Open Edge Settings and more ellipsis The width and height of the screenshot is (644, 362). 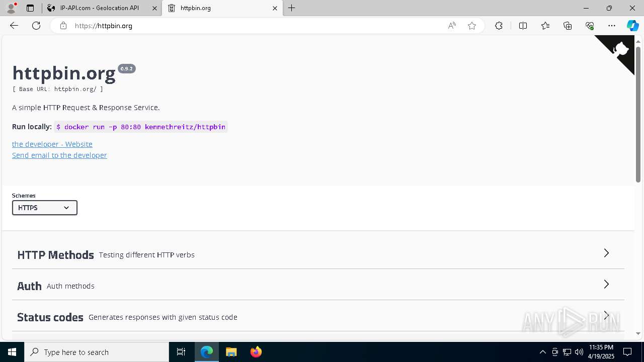[612, 26]
